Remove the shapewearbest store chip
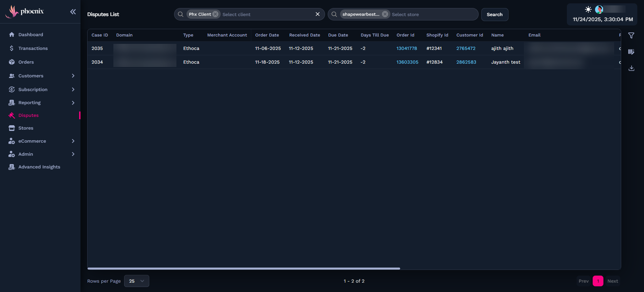 click(385, 14)
